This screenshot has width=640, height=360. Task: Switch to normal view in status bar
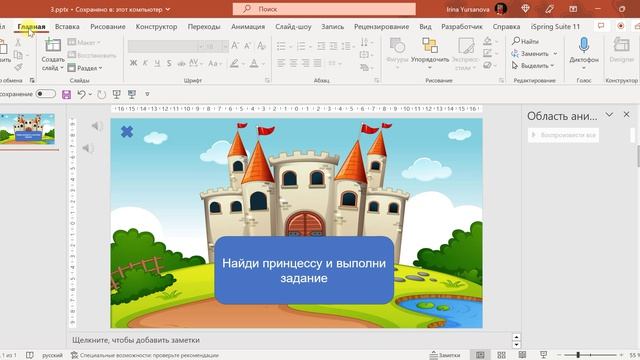(480, 355)
